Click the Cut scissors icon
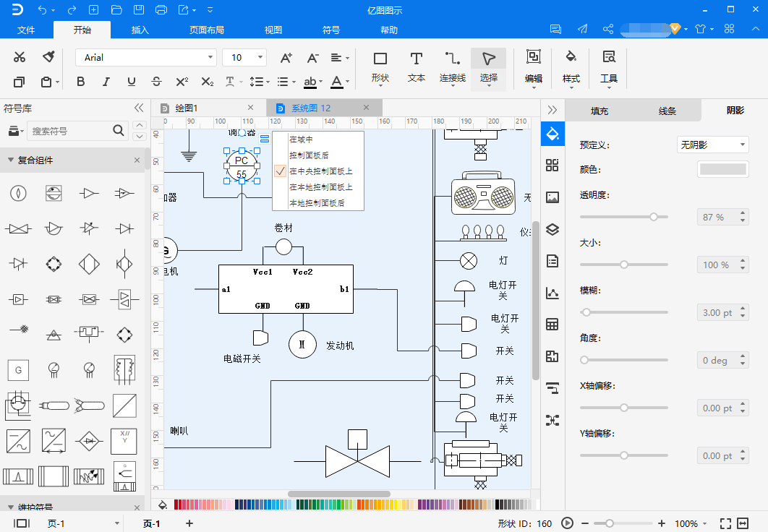768x532 pixels. pyautogui.click(x=20, y=57)
